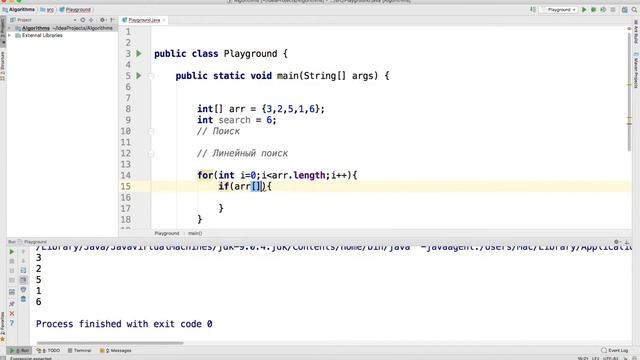This screenshot has height=360, width=640.
Task: Open the Ant Build side tool window
Action: click(x=636, y=33)
